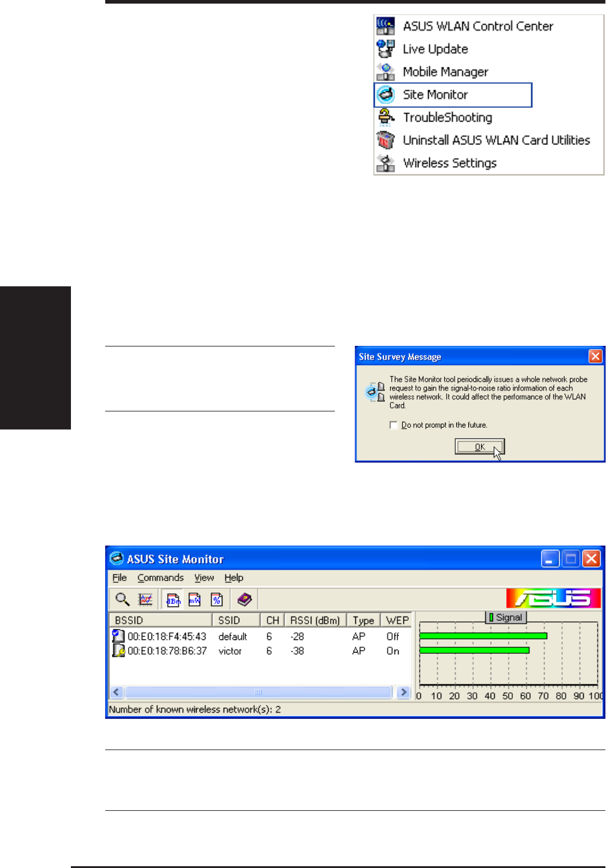Close the ASUS Site Monitor window
606x868 pixels.
tap(592, 559)
